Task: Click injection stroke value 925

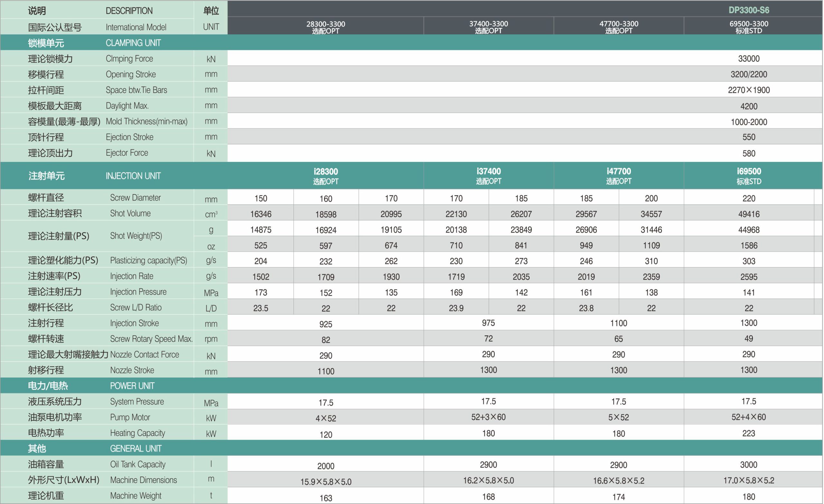Action: coord(326,324)
